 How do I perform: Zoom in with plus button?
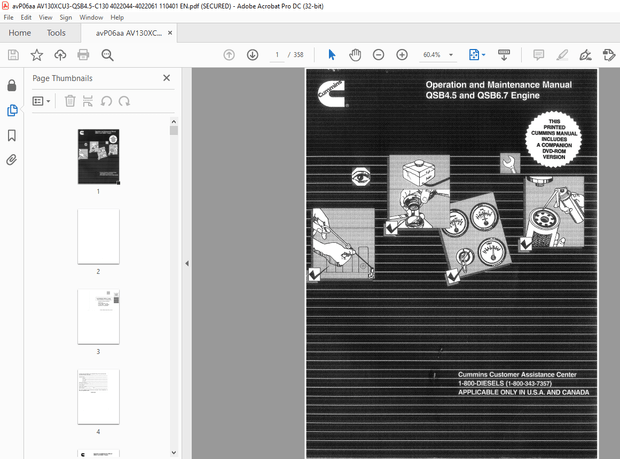(402, 55)
